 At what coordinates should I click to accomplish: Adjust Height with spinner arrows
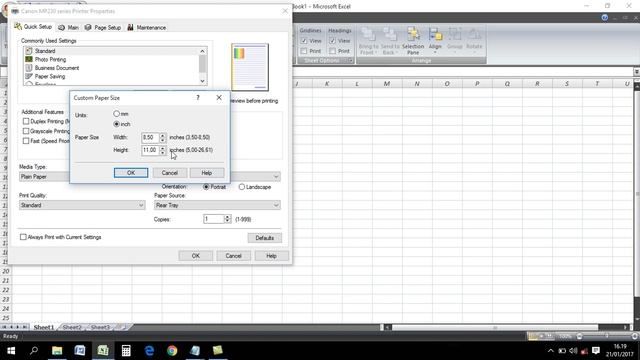(x=162, y=150)
